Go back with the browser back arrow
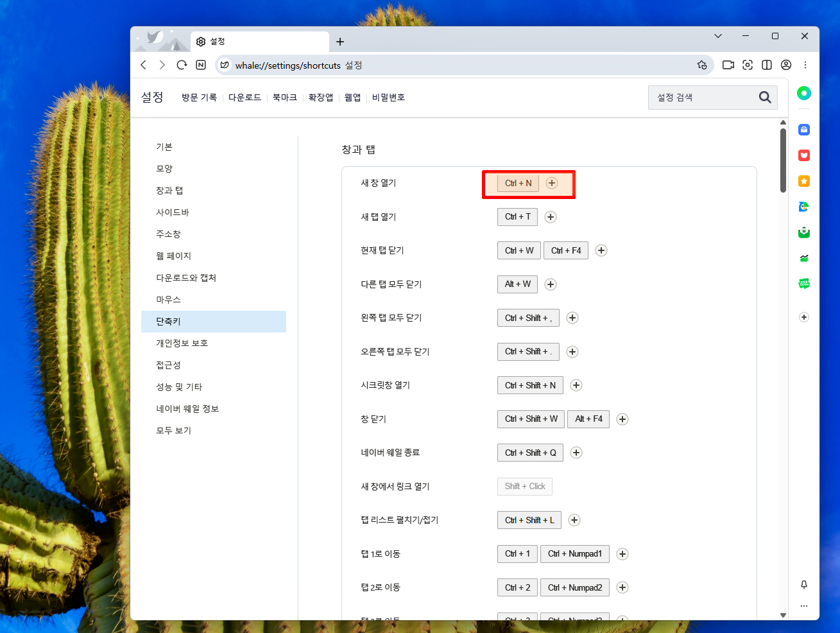The image size is (840, 633). tap(144, 65)
